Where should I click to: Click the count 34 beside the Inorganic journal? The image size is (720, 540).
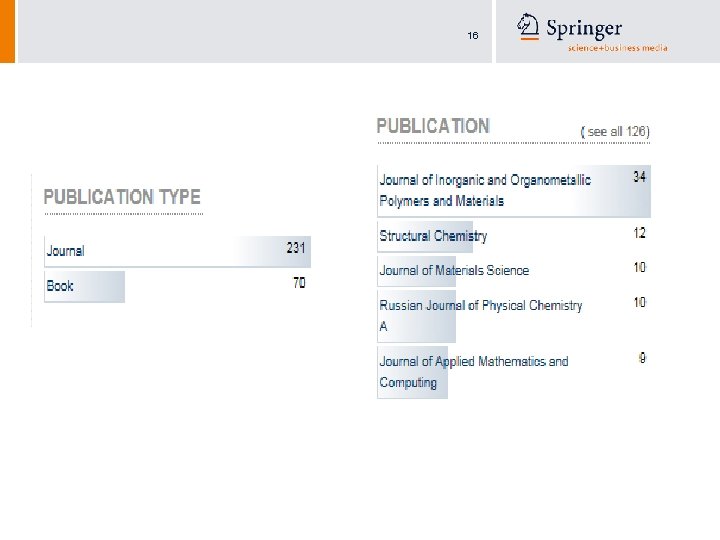(640, 177)
